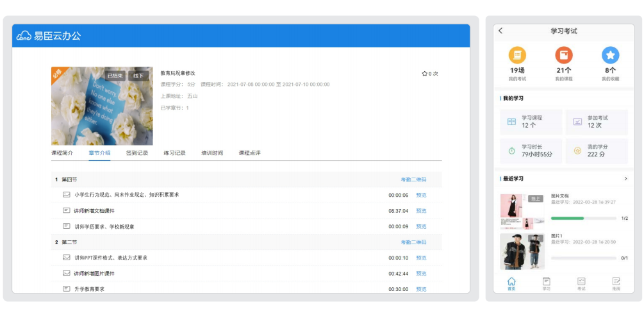Click 预览 for 讲师新增文档课件
Image resolution: width=644 pixels, height=316 pixels.
point(421,211)
